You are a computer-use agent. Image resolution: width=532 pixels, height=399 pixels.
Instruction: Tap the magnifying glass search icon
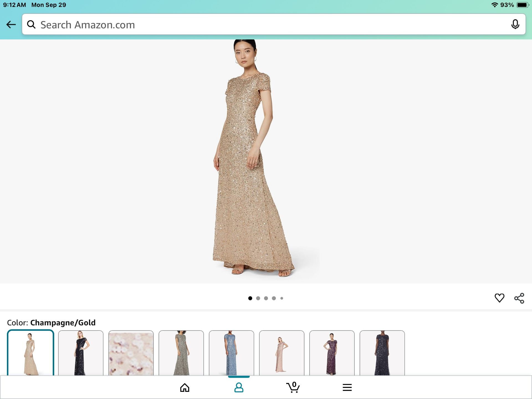tap(31, 25)
